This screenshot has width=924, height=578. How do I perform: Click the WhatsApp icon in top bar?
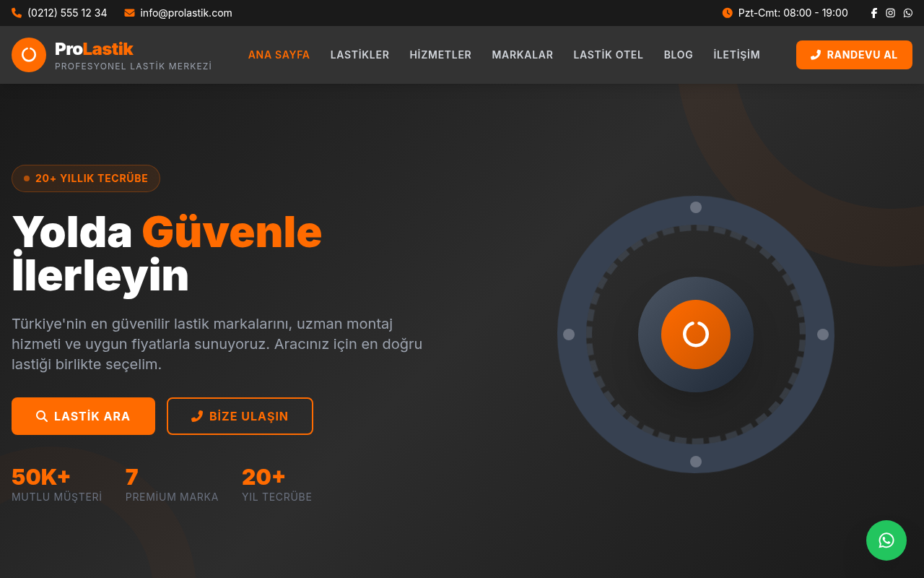tap(908, 13)
